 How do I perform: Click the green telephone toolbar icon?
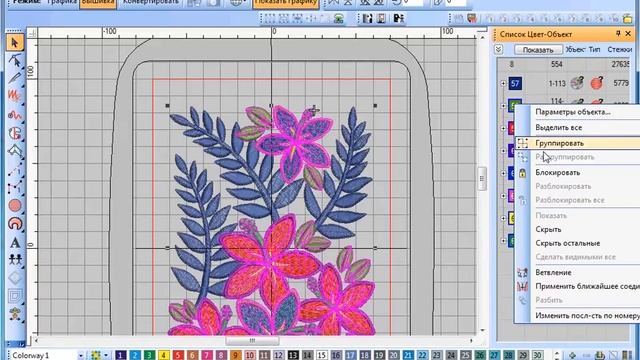tap(338, 18)
